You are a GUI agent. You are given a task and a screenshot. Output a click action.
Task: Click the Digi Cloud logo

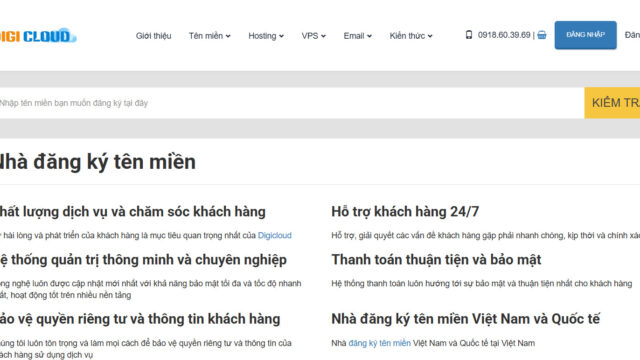tap(38, 36)
